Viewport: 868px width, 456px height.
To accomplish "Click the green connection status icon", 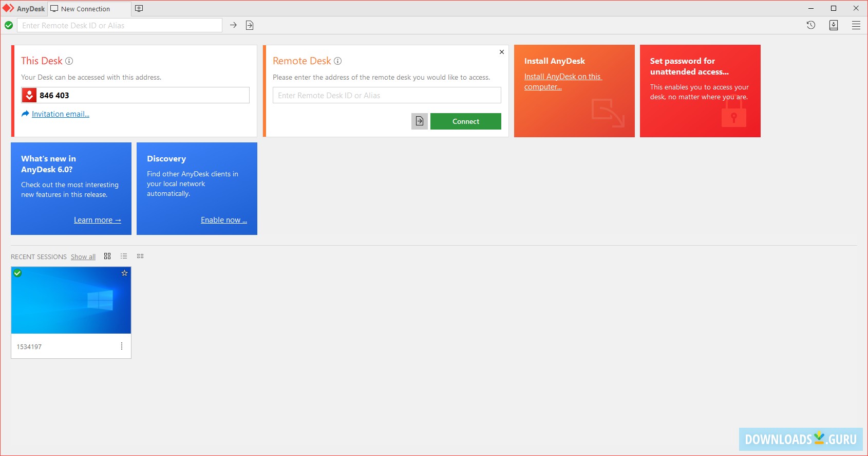I will tap(9, 25).
